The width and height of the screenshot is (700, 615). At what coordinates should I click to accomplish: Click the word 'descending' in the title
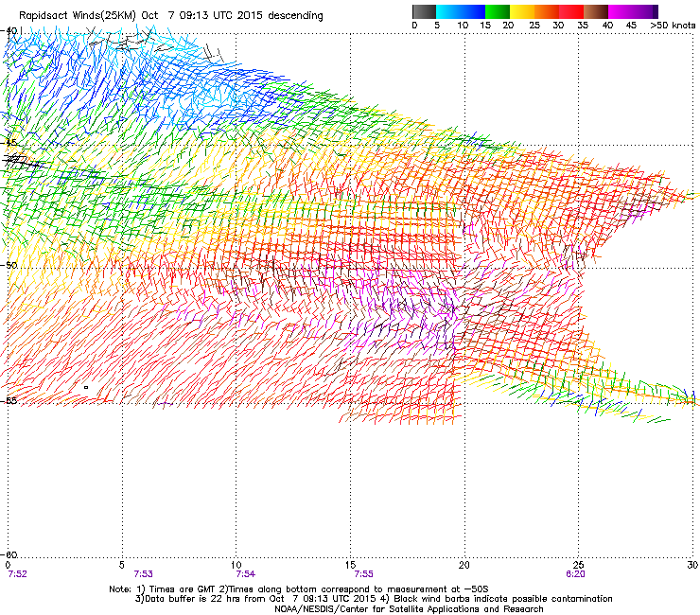point(295,16)
